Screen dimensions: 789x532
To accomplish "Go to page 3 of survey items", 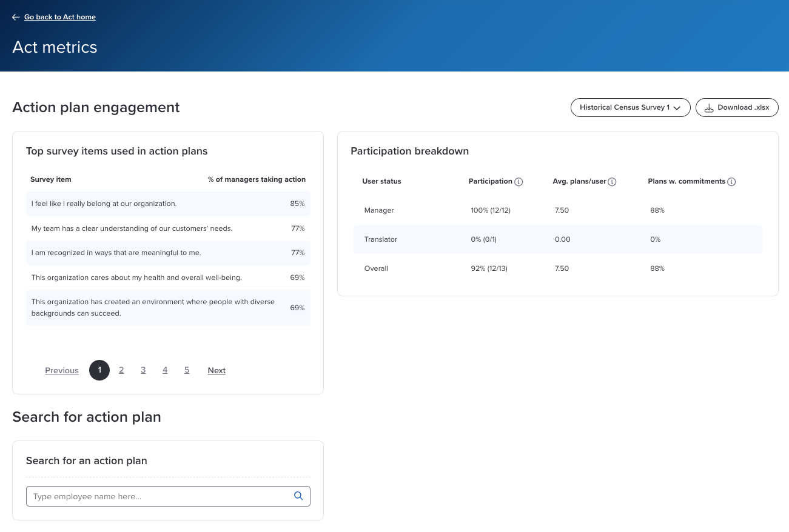I will [143, 370].
